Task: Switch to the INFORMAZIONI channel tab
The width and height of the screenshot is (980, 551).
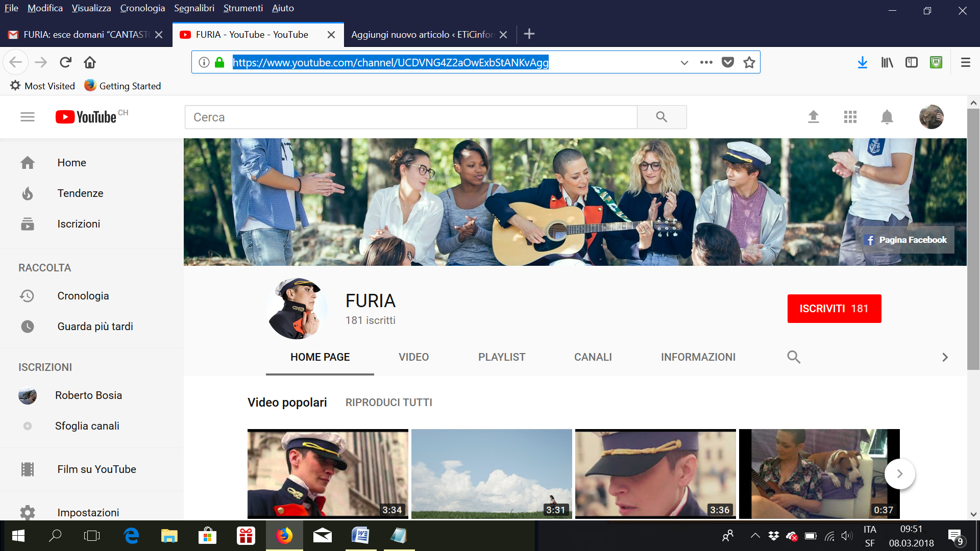Action: tap(698, 357)
